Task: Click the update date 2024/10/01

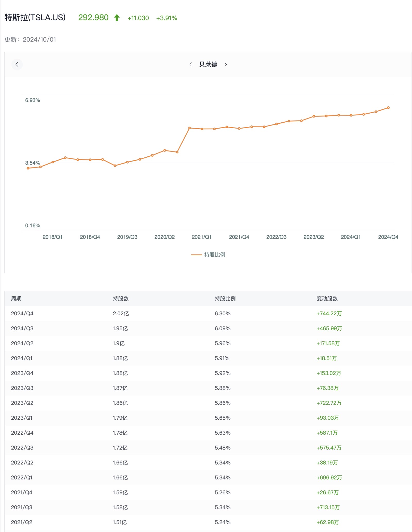Action: coord(39,39)
